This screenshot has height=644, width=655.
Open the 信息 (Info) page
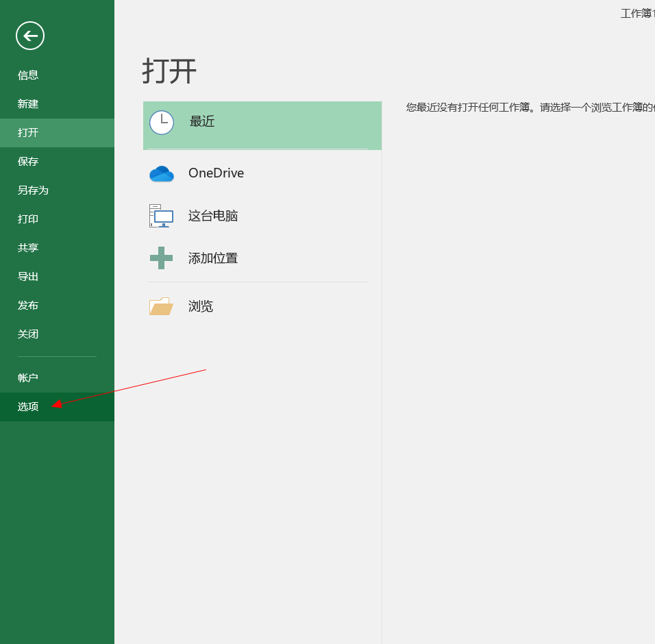pos(28,75)
